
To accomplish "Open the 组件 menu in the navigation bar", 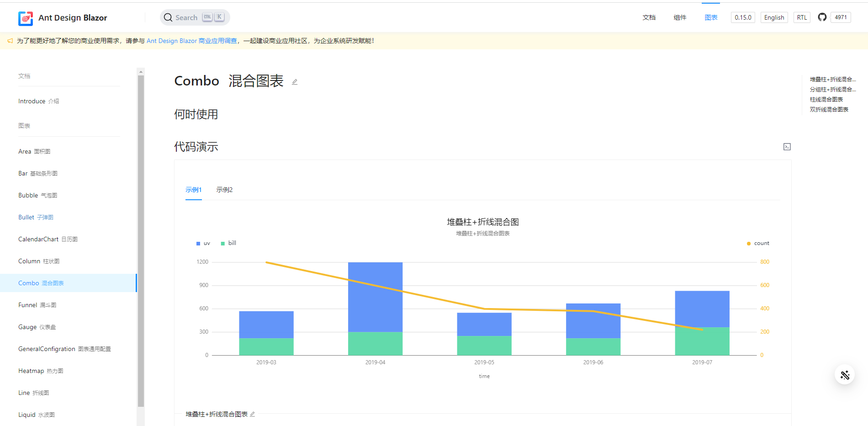I will pos(680,17).
